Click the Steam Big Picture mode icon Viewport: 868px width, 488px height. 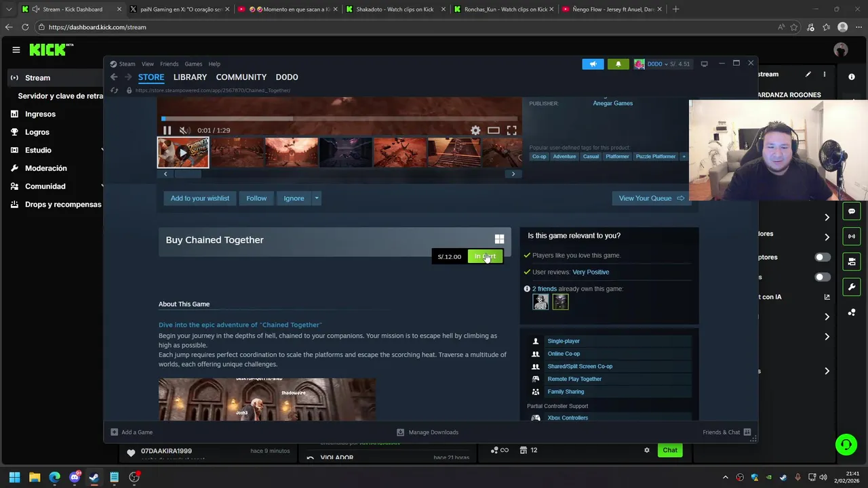pos(704,64)
